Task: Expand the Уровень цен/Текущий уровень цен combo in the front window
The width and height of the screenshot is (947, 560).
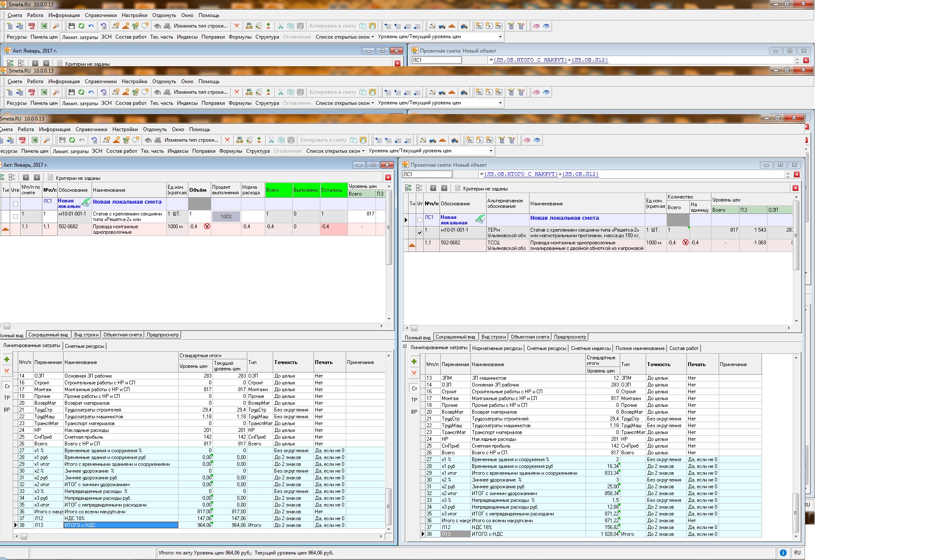Action: tap(491, 151)
